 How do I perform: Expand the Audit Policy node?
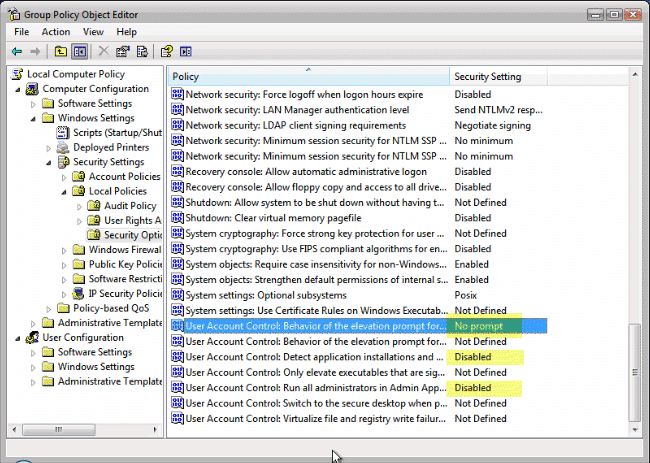coord(79,206)
